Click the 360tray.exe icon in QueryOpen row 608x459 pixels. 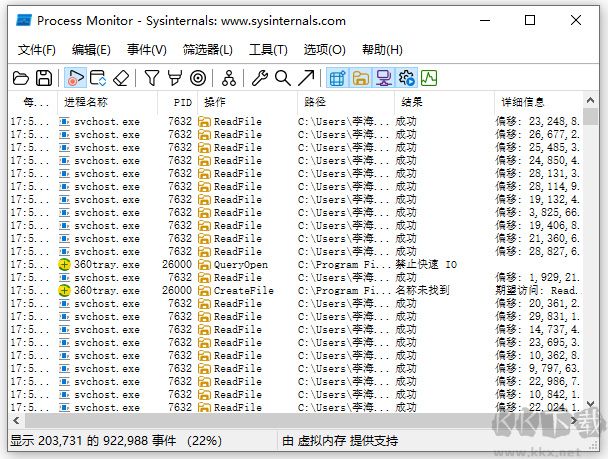64,264
